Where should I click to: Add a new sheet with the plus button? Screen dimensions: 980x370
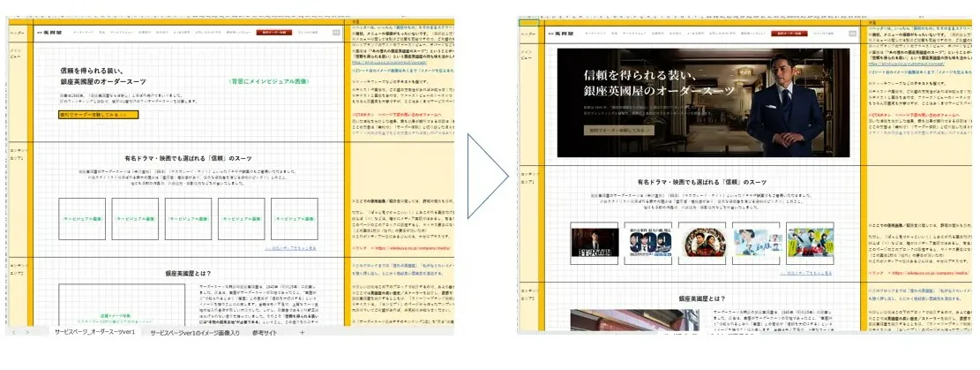pyautogui.click(x=302, y=332)
